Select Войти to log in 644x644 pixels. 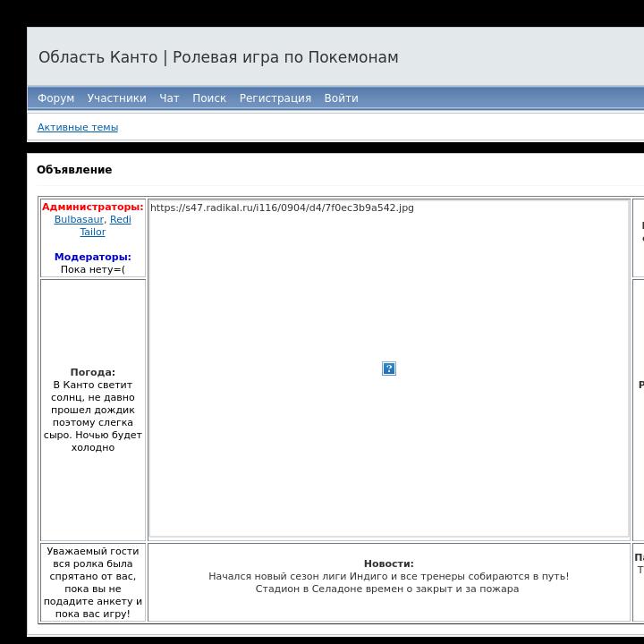coord(342,98)
